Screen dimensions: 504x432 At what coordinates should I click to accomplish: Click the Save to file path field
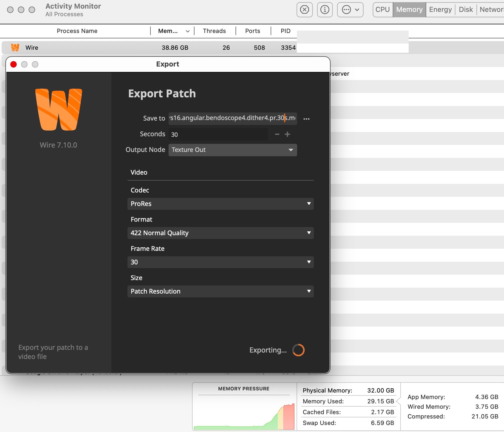pyautogui.click(x=232, y=118)
